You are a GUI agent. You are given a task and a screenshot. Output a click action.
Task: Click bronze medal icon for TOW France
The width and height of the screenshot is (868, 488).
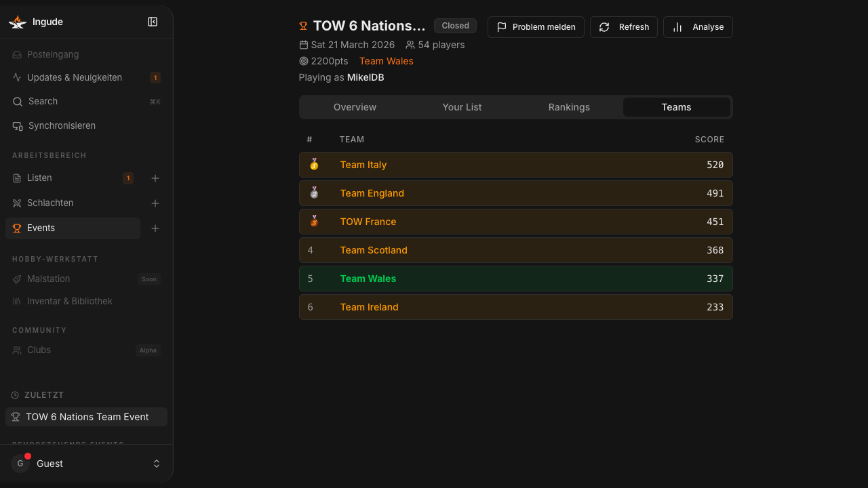coord(314,221)
